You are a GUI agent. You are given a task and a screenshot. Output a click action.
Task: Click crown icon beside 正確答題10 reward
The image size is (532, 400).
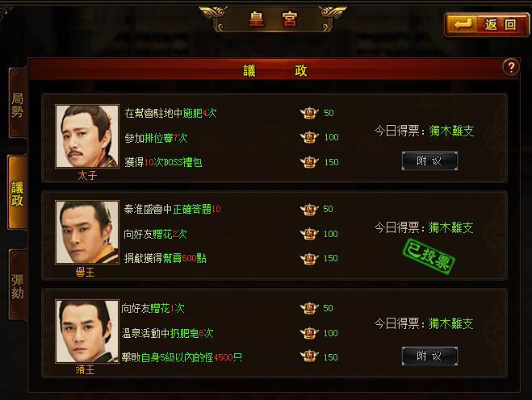(309, 209)
